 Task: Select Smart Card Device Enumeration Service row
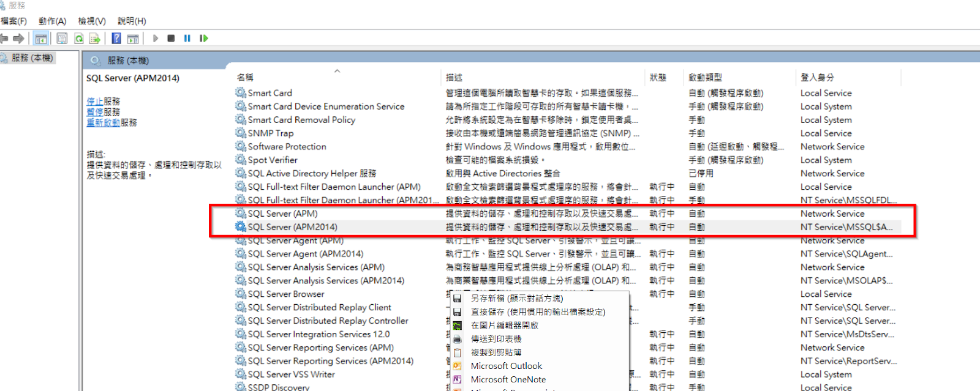[x=567, y=106]
